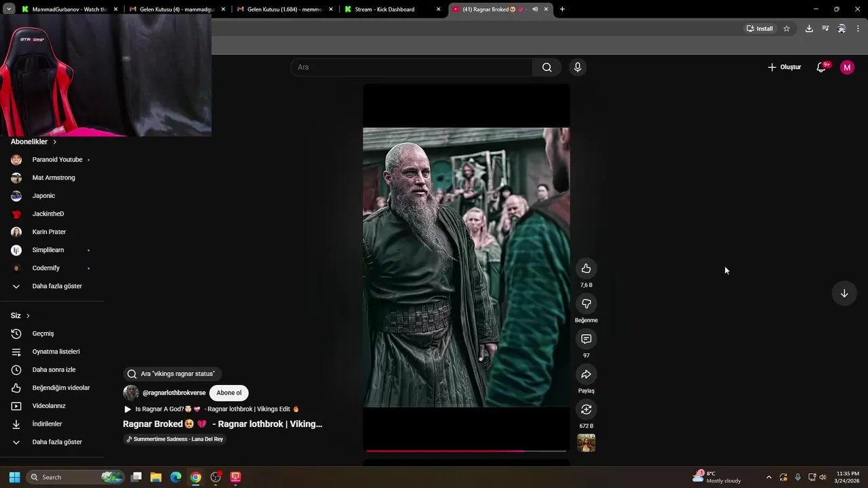Bookmark this page with the star
The image size is (868, 488).
787,28
